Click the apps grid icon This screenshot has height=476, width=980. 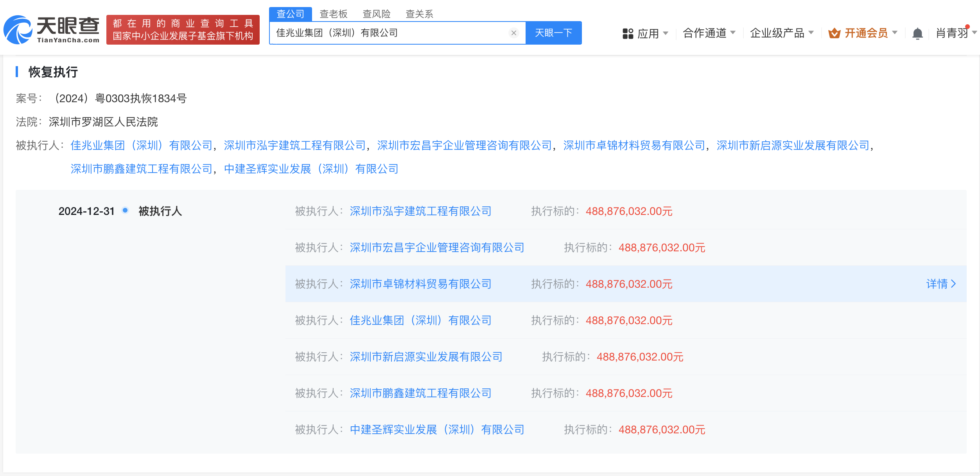pos(628,33)
